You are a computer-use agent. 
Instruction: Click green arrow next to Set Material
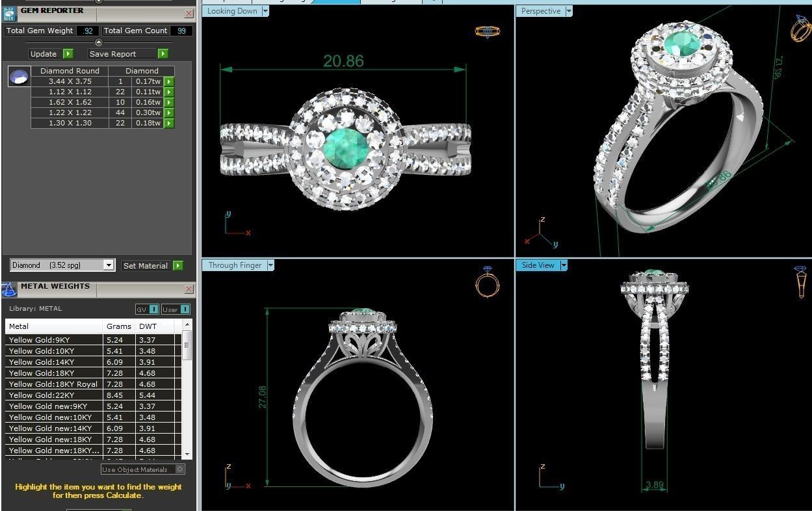pos(178,265)
